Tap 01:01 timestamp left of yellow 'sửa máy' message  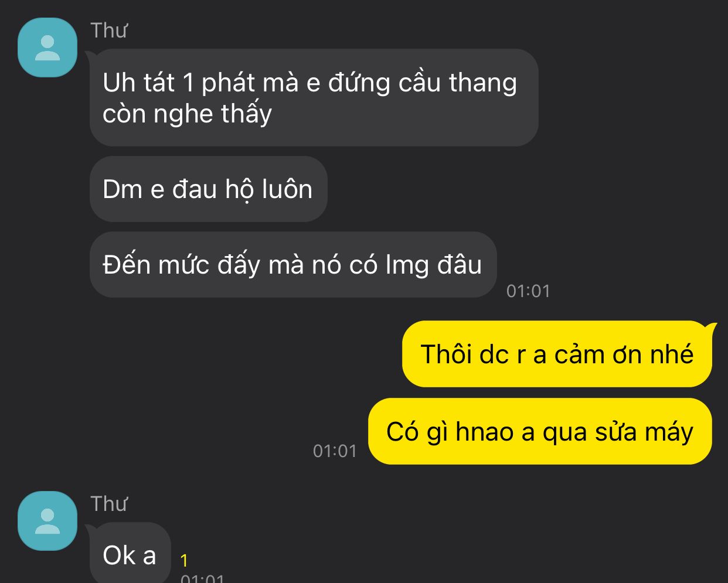335,451
